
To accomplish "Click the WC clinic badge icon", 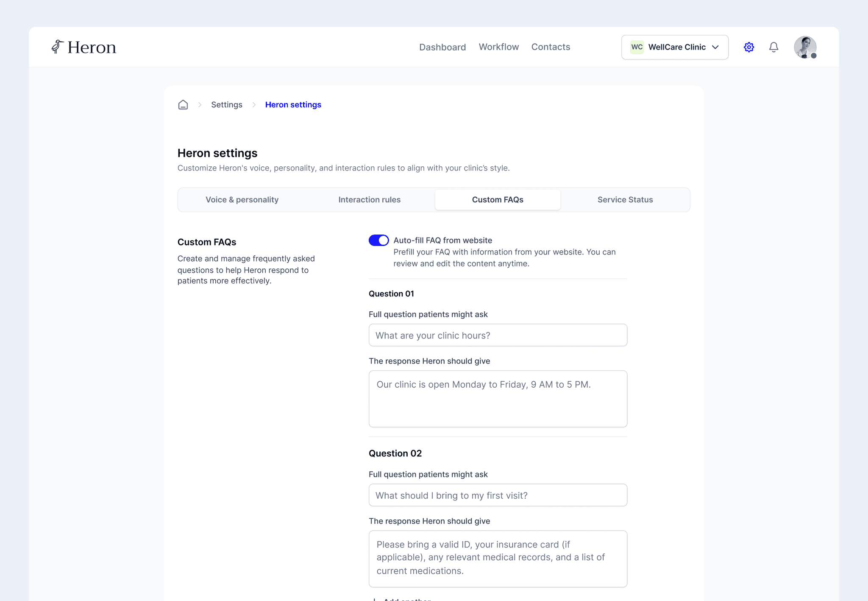I will click(x=637, y=47).
